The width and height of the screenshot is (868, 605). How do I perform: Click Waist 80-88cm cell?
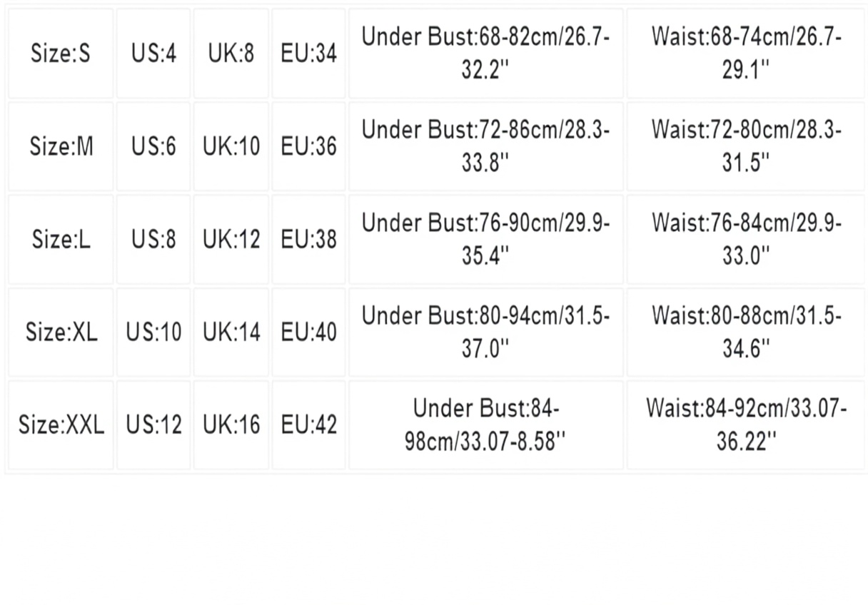pos(746,332)
